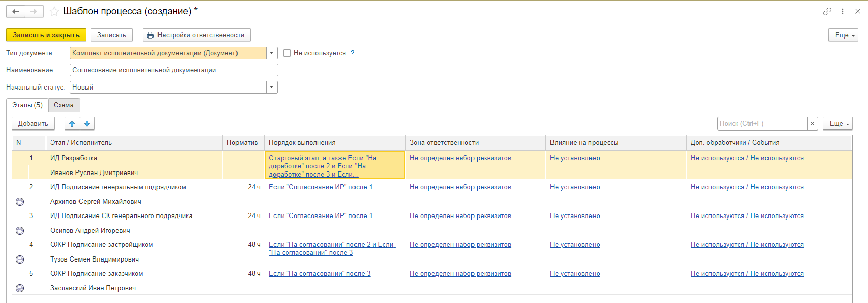This screenshot has height=303, width=868.
Task: Click the help question mark icon
Action: pyautogui.click(x=353, y=53)
